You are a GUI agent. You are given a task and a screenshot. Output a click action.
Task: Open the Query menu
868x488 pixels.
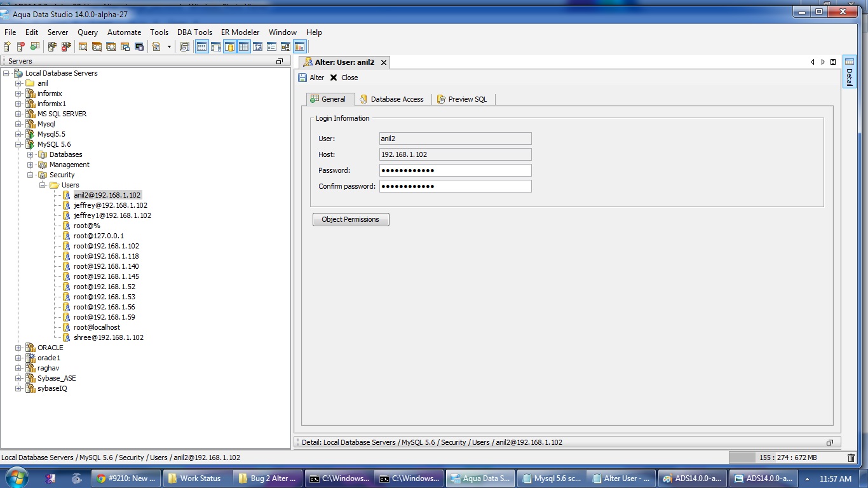[x=88, y=32]
